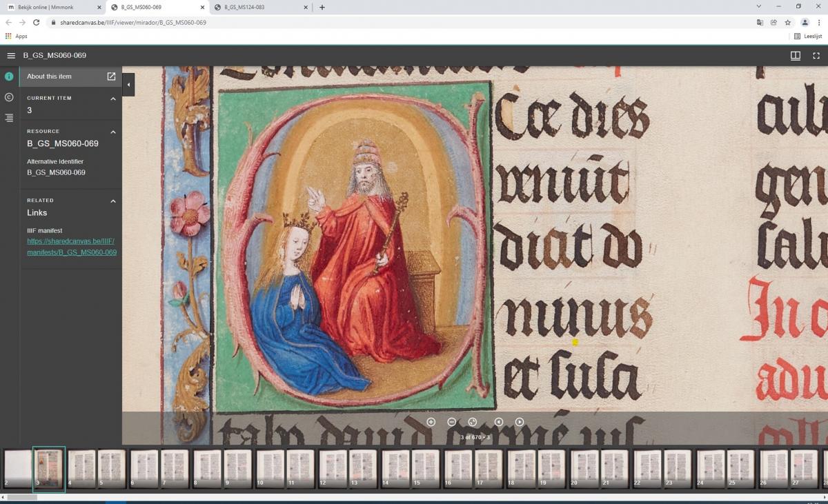Collapse the Related section
The width and height of the screenshot is (828, 504).
point(113,201)
